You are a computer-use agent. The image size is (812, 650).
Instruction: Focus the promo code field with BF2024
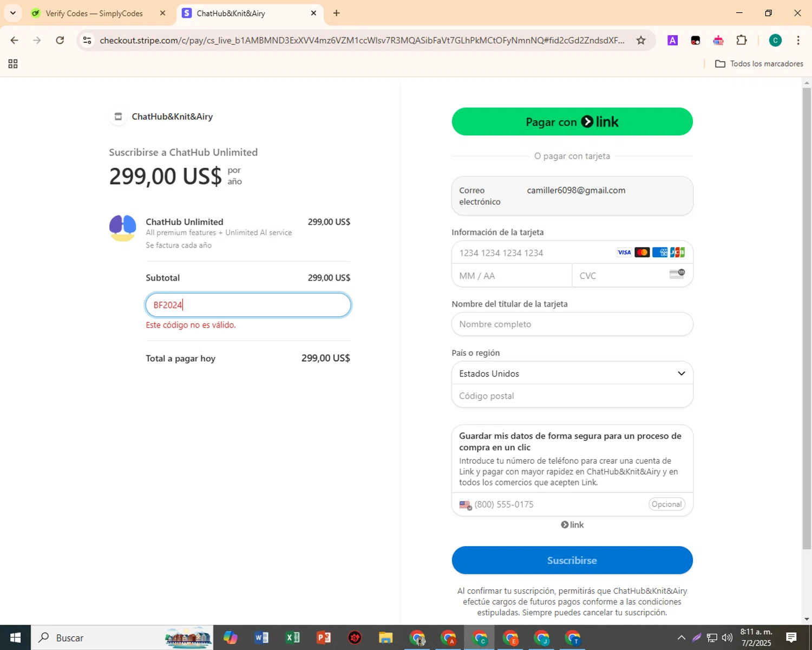click(x=248, y=305)
